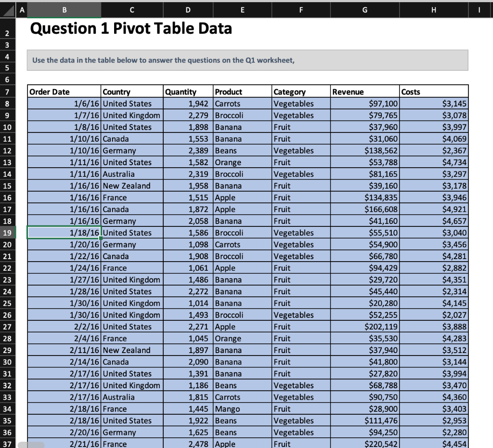This screenshot has height=448, width=493.
Task: Select column I header
Action: pyautogui.click(x=479, y=9)
